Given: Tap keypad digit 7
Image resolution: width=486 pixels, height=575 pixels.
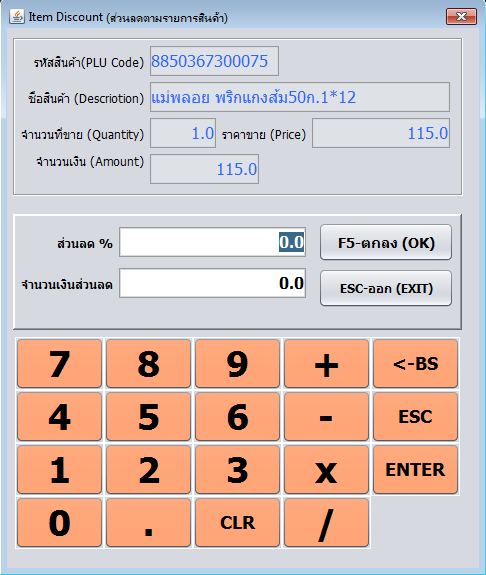Looking at the screenshot, I should click(x=59, y=363).
